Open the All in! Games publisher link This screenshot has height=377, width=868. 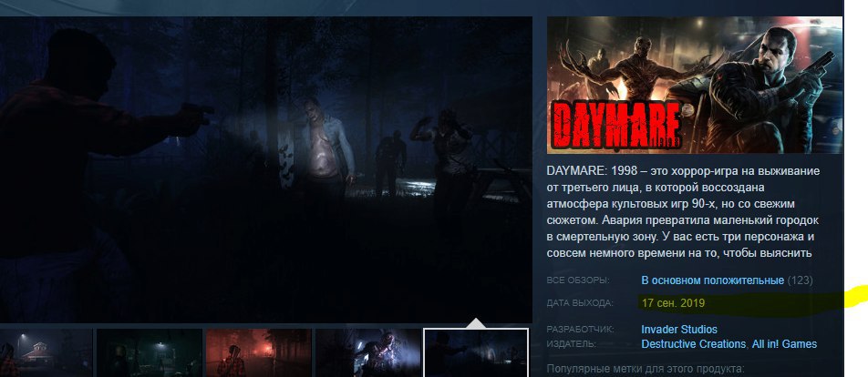[784, 344]
